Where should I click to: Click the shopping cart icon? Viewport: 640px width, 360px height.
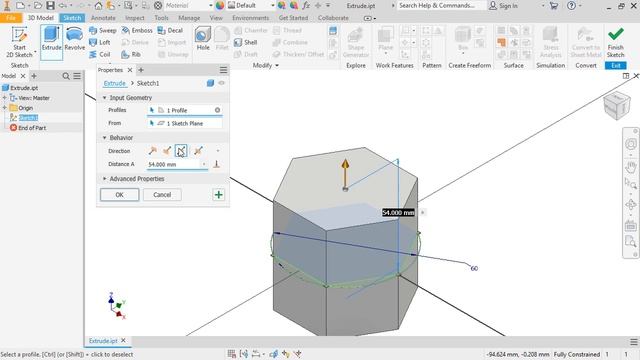(x=553, y=6)
